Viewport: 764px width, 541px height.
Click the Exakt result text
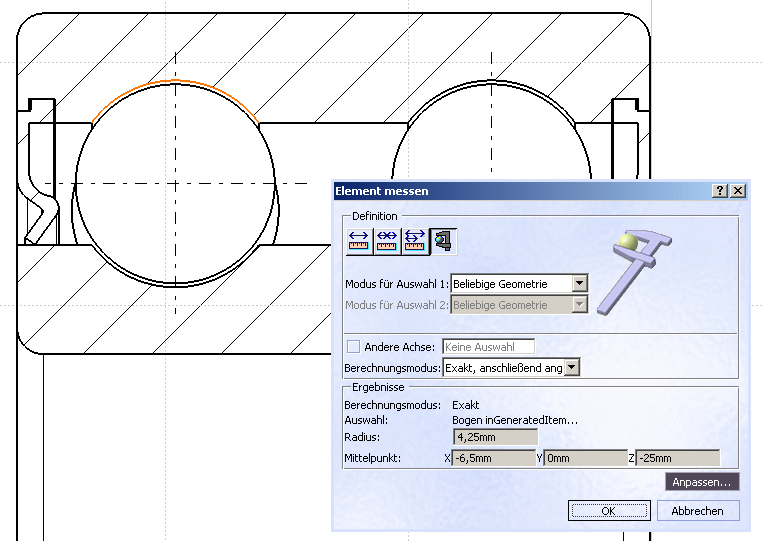pyautogui.click(x=465, y=405)
